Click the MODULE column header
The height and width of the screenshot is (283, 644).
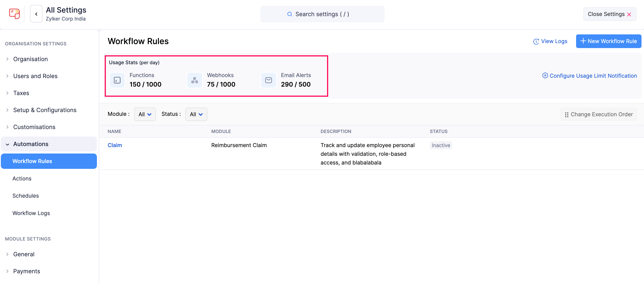pyautogui.click(x=221, y=131)
